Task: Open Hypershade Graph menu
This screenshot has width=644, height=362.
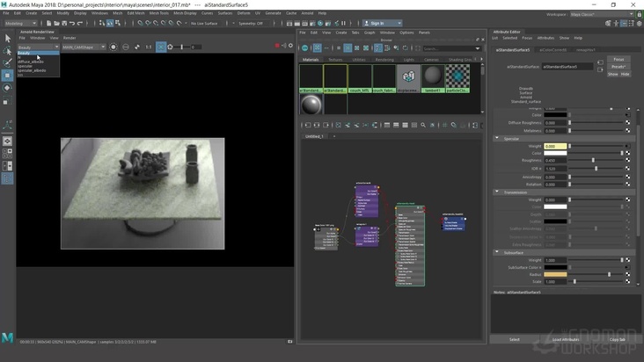Action: tap(370, 33)
